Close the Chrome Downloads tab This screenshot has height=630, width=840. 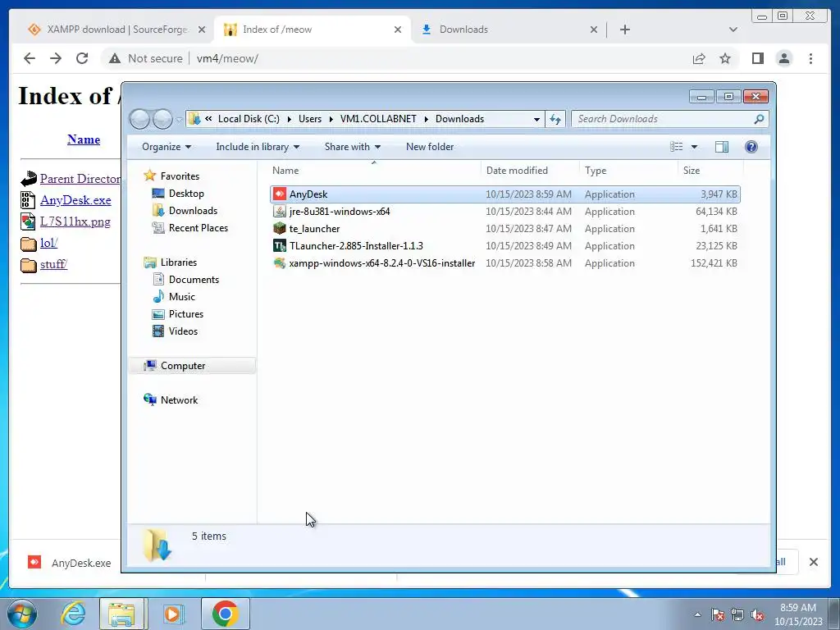[594, 30]
